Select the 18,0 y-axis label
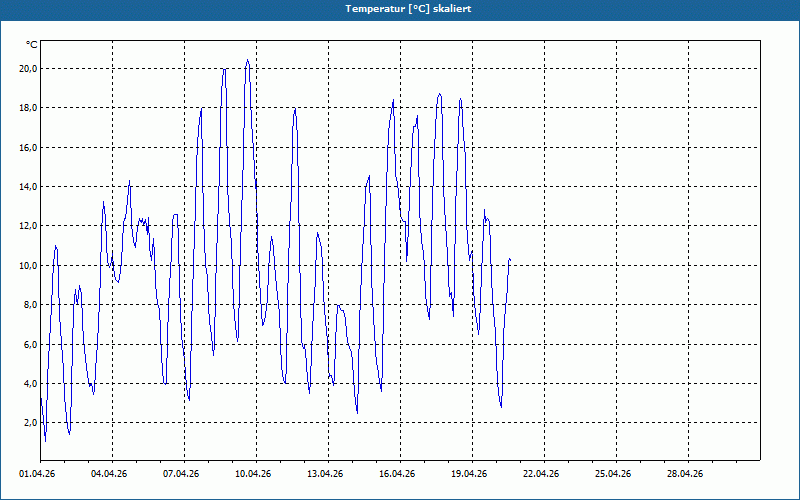This screenshot has height=500, width=800. point(27,108)
